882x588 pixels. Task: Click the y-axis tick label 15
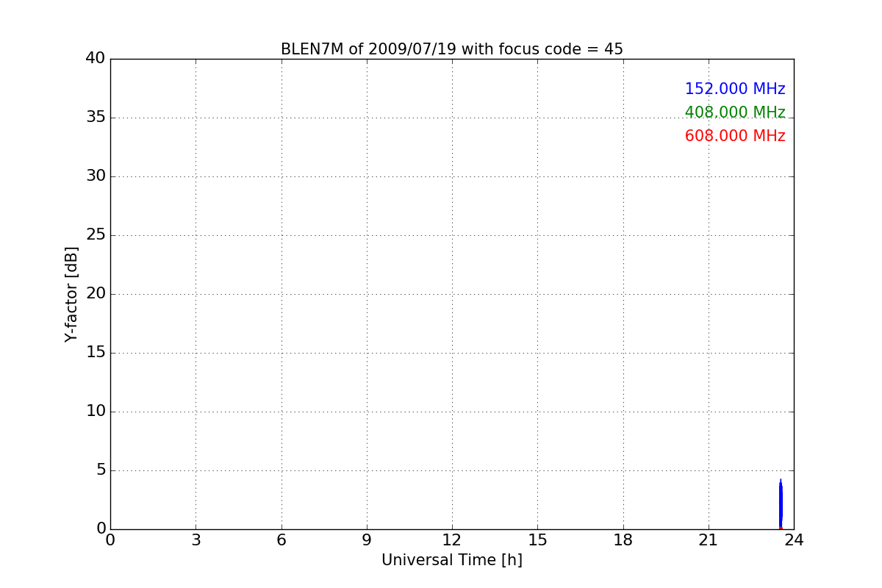coord(96,352)
